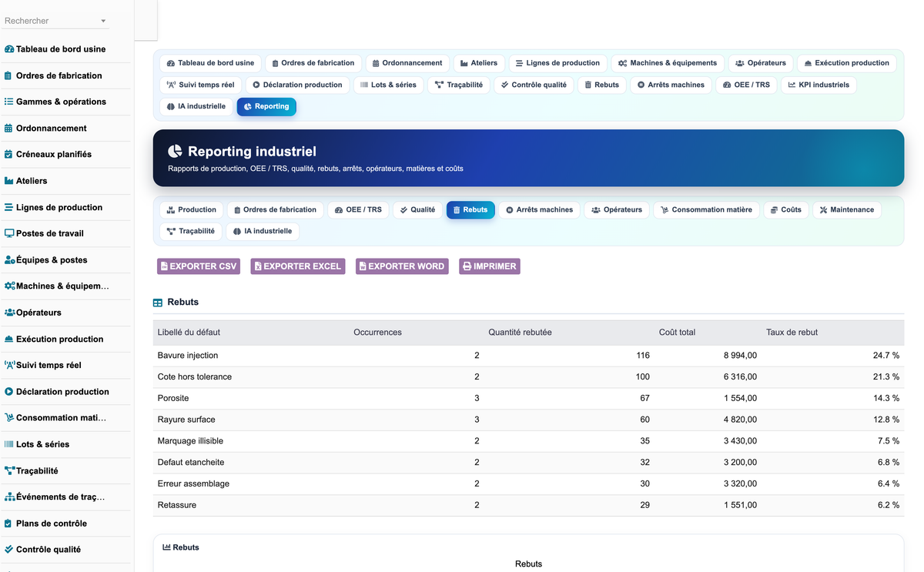Click the Porosite row label
This screenshot has width=924, height=572.
pyautogui.click(x=173, y=398)
